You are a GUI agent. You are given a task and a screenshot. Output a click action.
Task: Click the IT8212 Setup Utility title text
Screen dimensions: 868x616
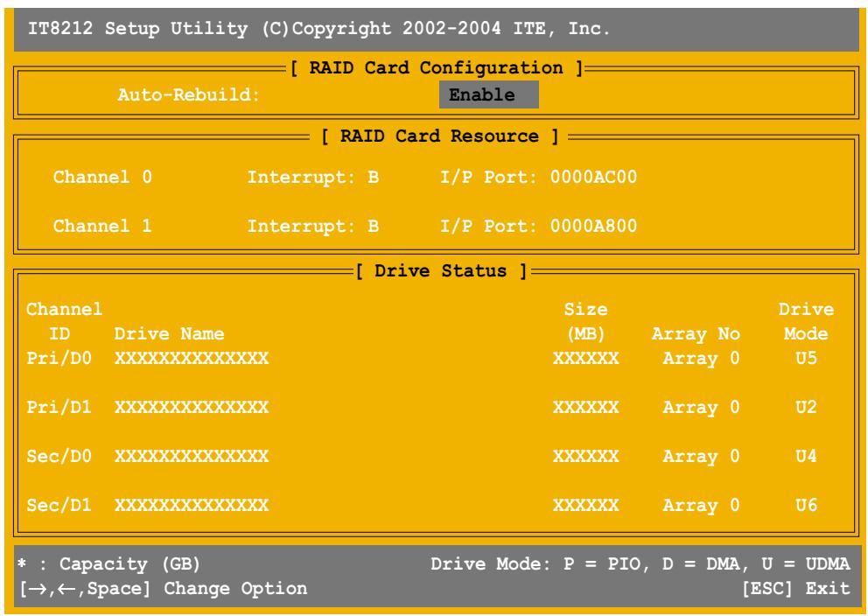(318, 29)
